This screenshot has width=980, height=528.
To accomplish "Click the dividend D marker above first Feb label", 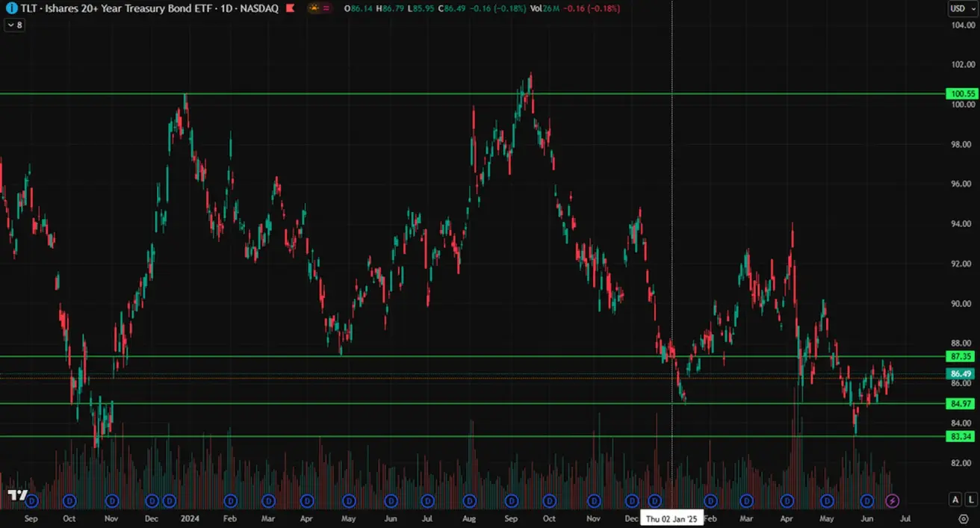I will [230, 500].
